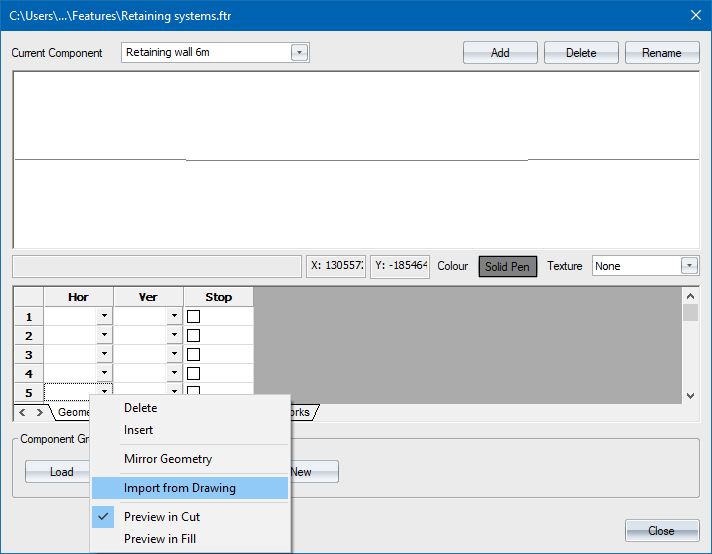Enable Preview in Fill option
712x554 pixels.
pyautogui.click(x=162, y=539)
